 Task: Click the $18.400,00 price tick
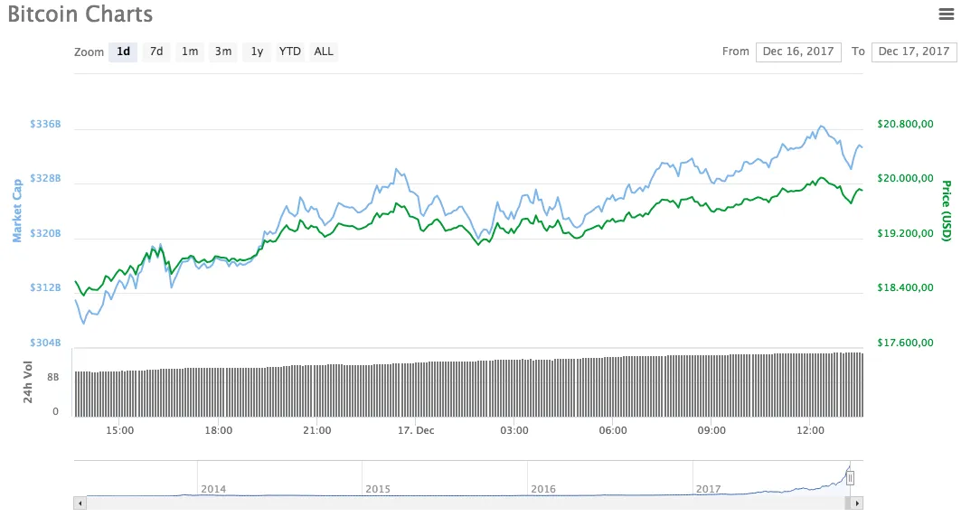tap(905, 287)
